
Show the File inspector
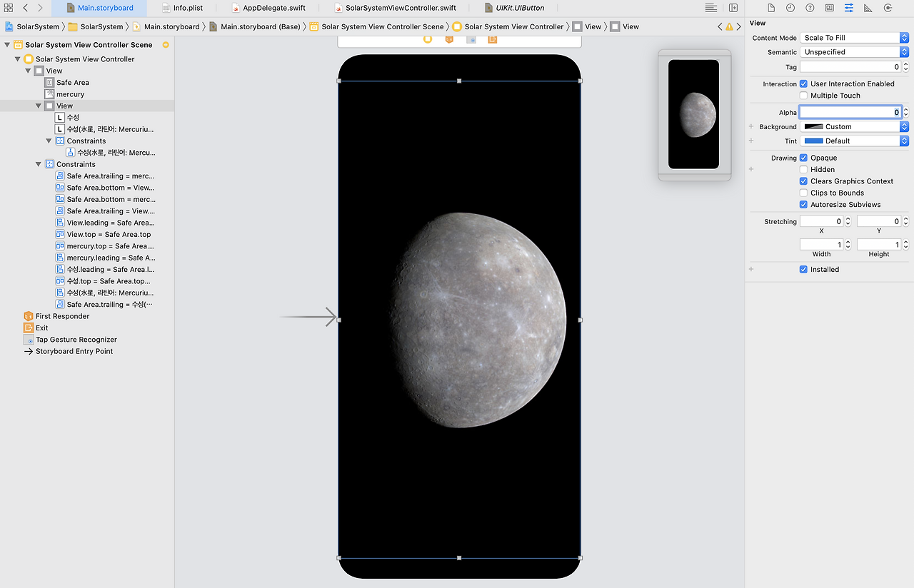tap(771, 8)
